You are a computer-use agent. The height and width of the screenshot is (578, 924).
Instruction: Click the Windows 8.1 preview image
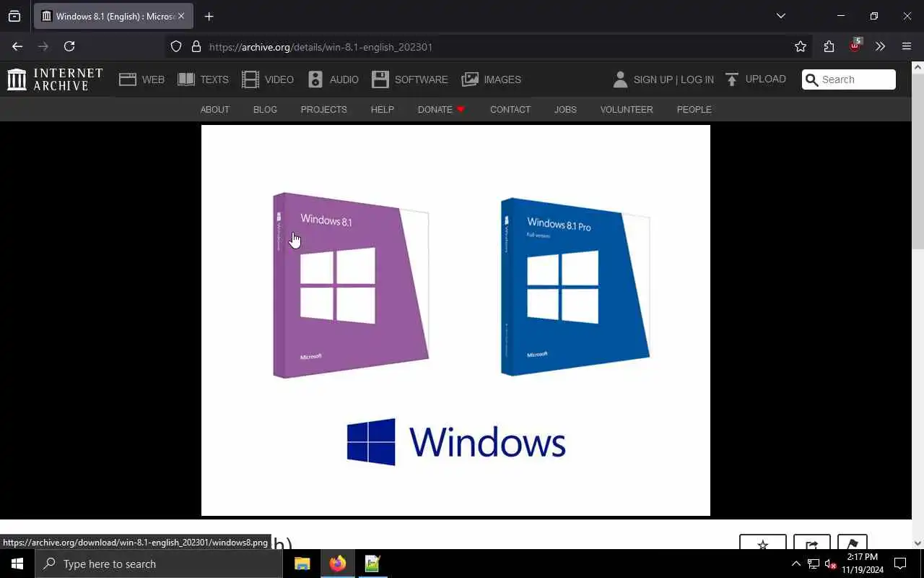[456, 320]
